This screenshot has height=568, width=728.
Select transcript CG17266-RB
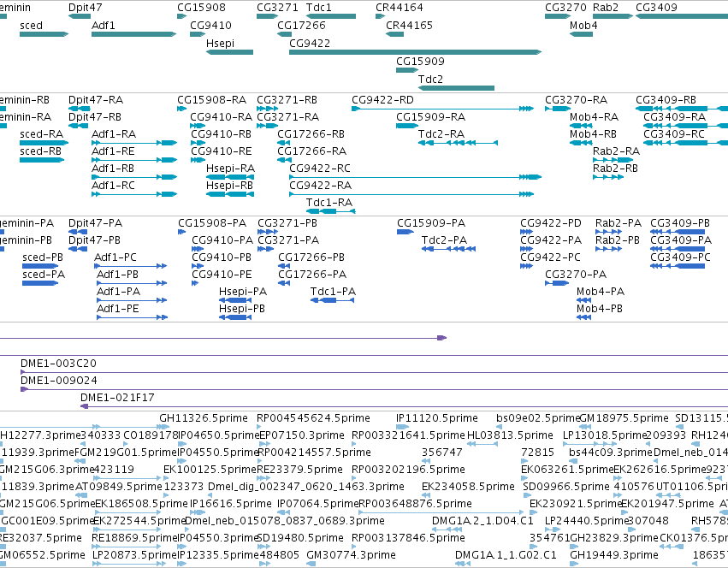(x=284, y=143)
